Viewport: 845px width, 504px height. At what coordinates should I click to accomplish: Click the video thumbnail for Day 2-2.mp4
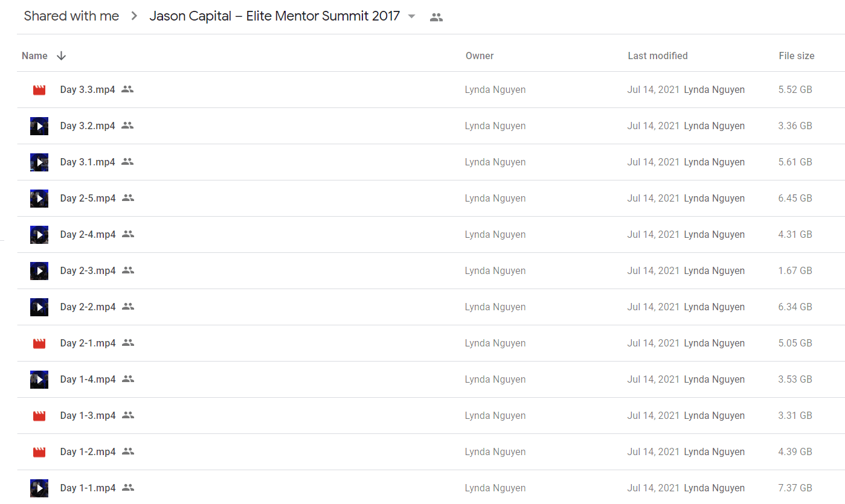pos(39,307)
